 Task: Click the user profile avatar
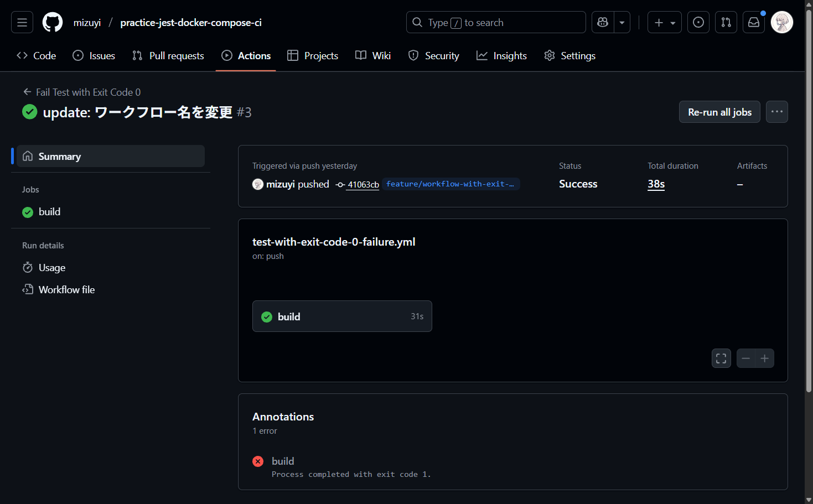781,23
